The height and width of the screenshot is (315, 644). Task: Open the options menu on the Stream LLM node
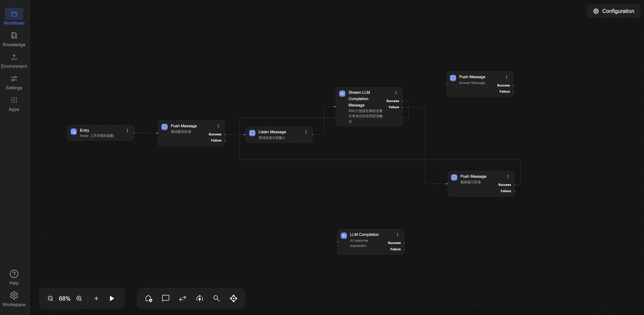[396, 92]
